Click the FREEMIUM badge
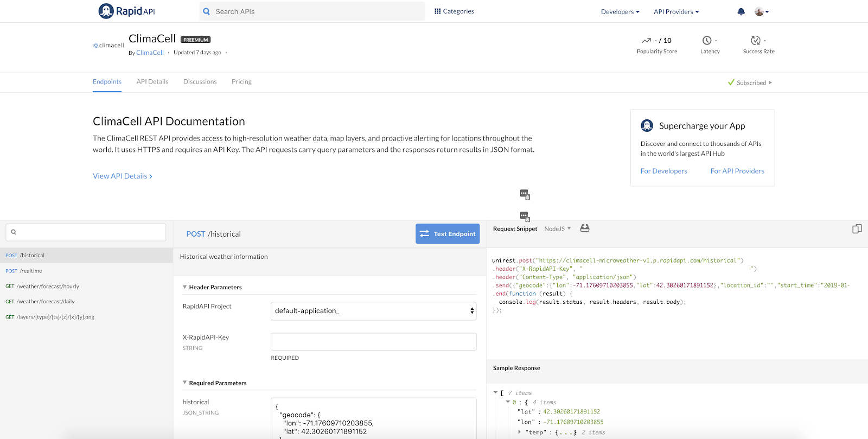 pyautogui.click(x=195, y=40)
